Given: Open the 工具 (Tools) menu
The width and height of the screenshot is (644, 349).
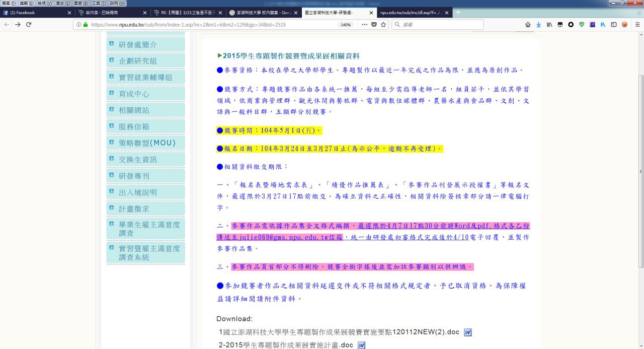Looking at the screenshot, I should click(x=99, y=3).
